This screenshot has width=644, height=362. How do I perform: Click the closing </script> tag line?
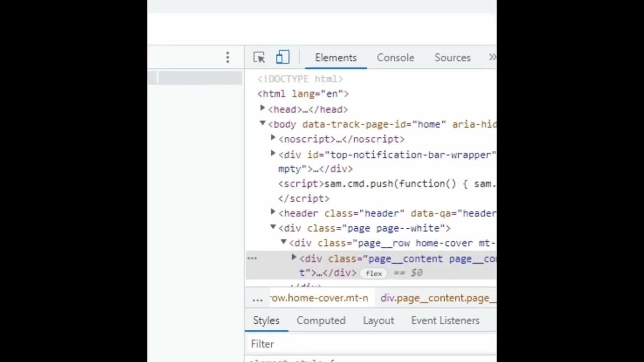click(x=304, y=199)
